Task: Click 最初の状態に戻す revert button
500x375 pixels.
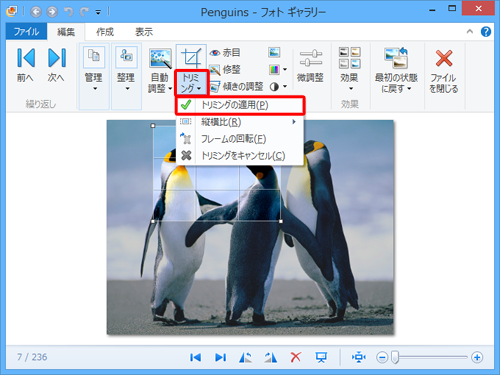Action: [x=396, y=70]
